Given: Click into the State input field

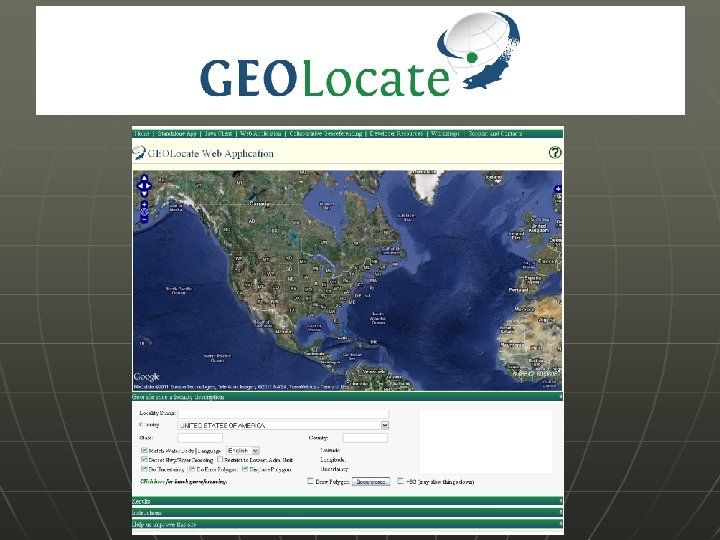Looking at the screenshot, I should point(200,438).
